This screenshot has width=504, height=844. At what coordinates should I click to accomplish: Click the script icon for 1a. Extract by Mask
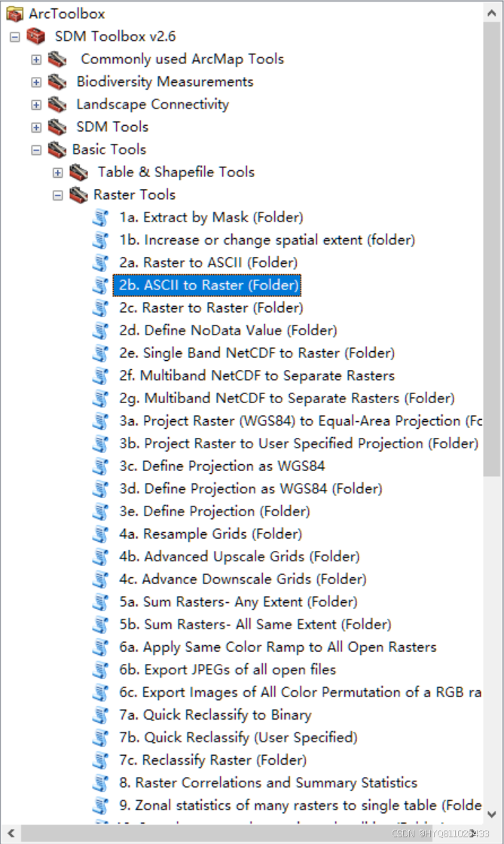101,218
